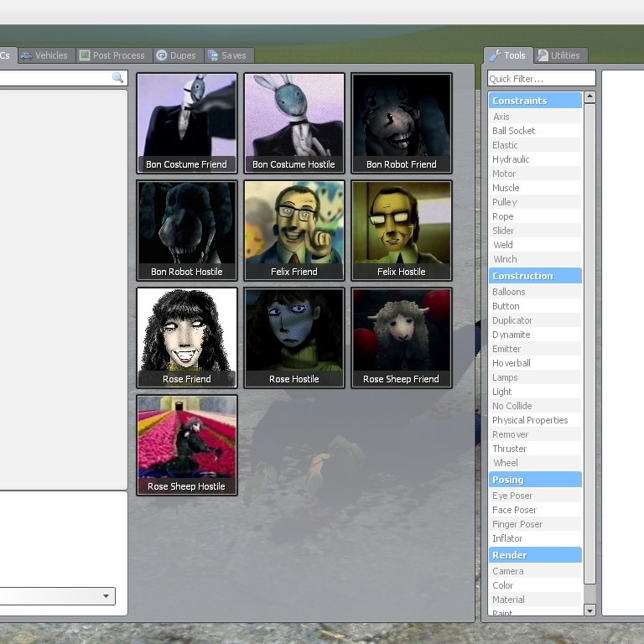The image size is (644, 644).
Task: Select the Muscle tool
Action: coord(535,188)
